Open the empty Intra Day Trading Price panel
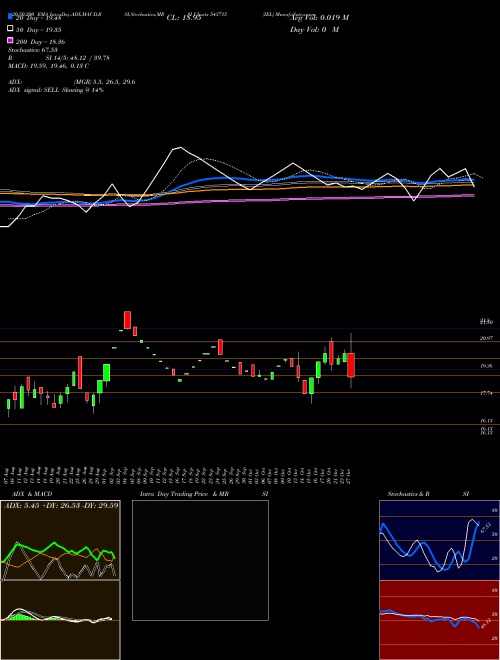Image resolution: width=500 pixels, height=660 pixels. click(200, 560)
